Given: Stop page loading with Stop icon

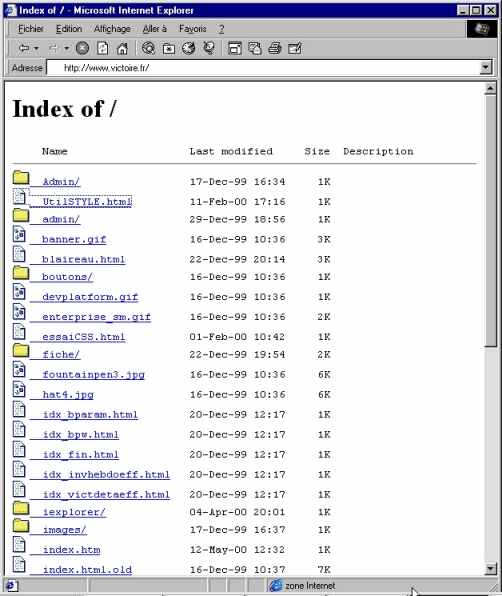Looking at the screenshot, I should pos(82,48).
